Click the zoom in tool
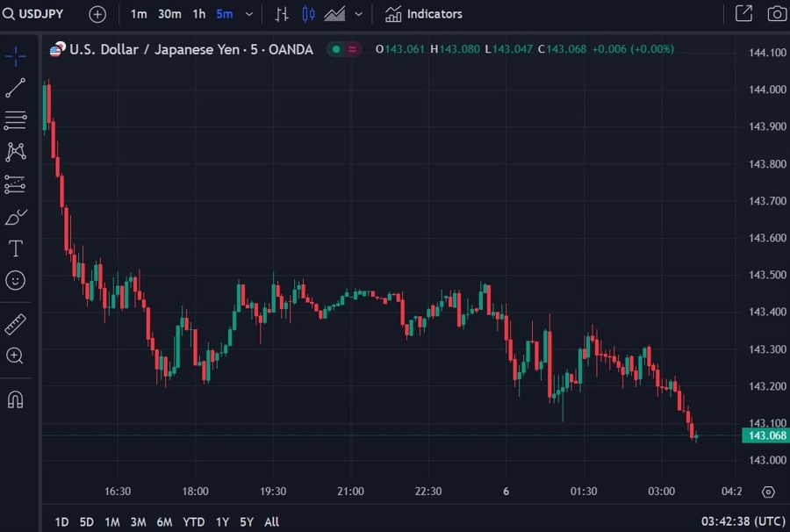The width and height of the screenshot is (790, 532). 16,356
